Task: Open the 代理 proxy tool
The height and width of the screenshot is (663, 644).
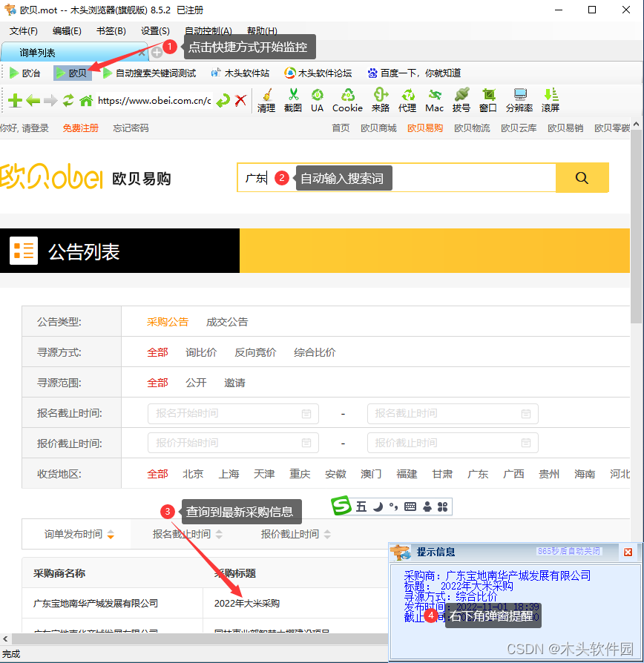Action: click(407, 101)
